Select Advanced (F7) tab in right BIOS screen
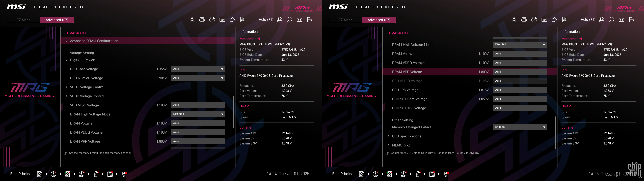Image resolution: width=644 pixels, height=181 pixels. click(379, 20)
